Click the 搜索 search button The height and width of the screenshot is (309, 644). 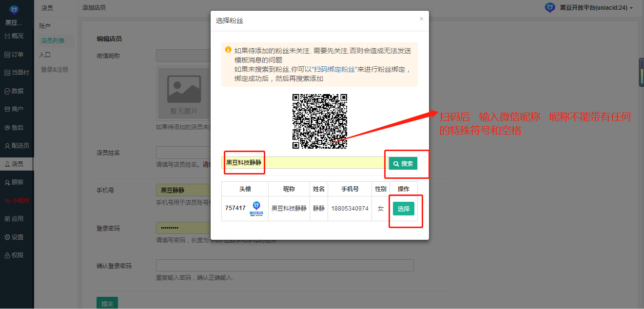(403, 164)
